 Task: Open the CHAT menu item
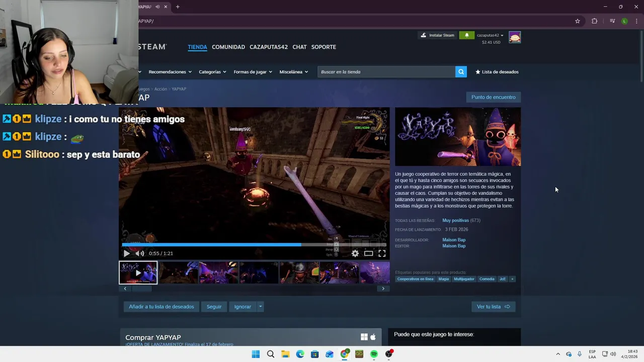[x=299, y=47]
